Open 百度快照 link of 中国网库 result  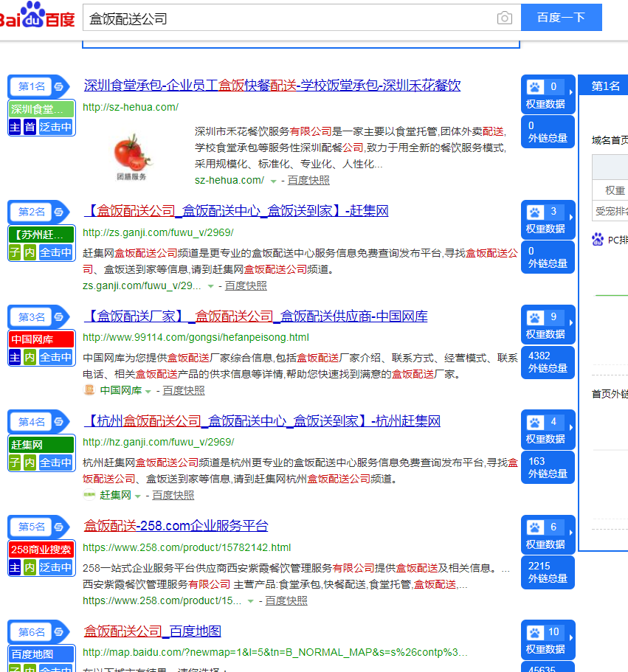(184, 390)
